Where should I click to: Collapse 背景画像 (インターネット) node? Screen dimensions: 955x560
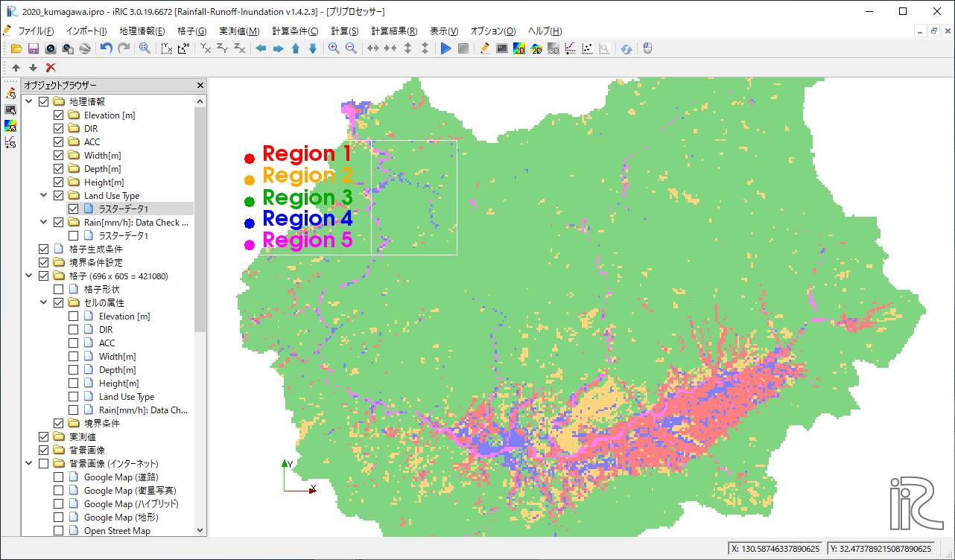click(x=29, y=464)
